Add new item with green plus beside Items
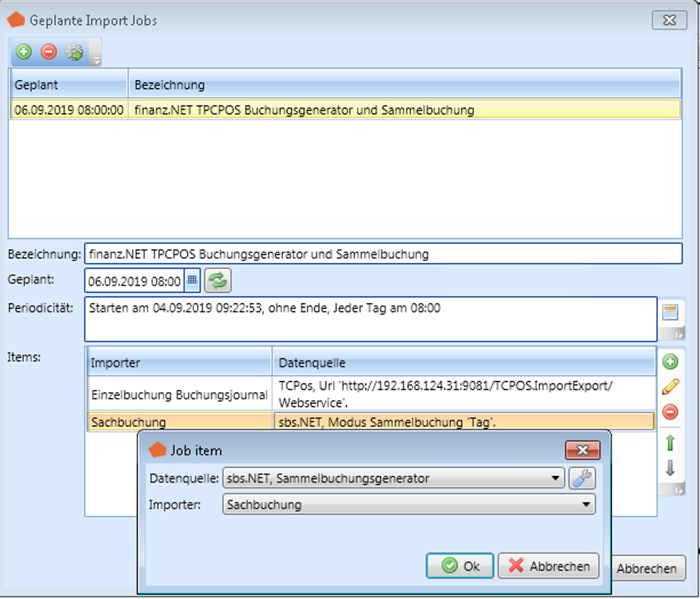 pos(670,362)
